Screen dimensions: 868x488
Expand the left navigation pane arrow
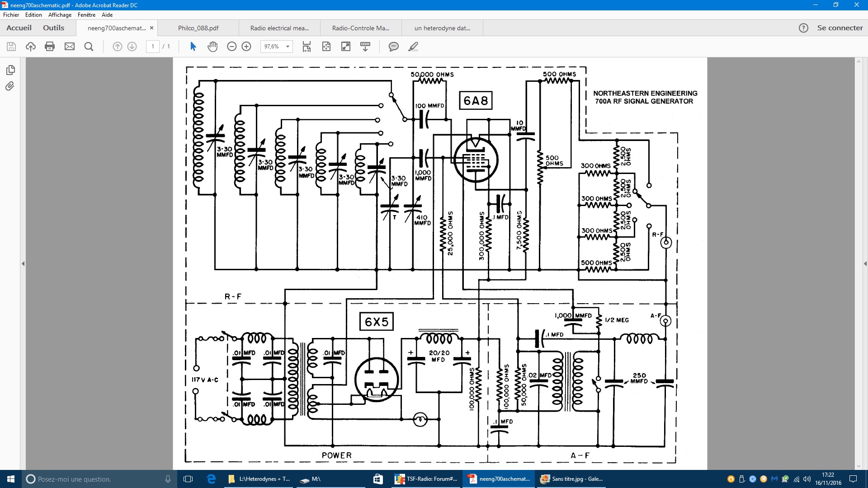tap(23, 263)
